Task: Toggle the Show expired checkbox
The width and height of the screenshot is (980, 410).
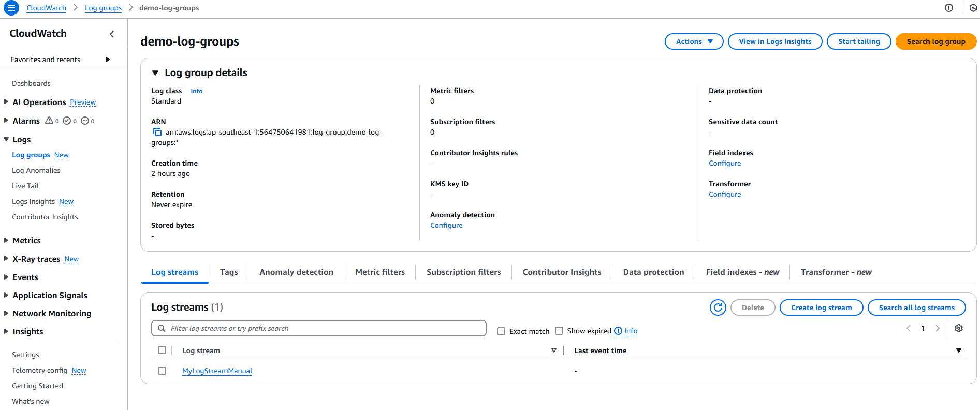Action: (559, 331)
